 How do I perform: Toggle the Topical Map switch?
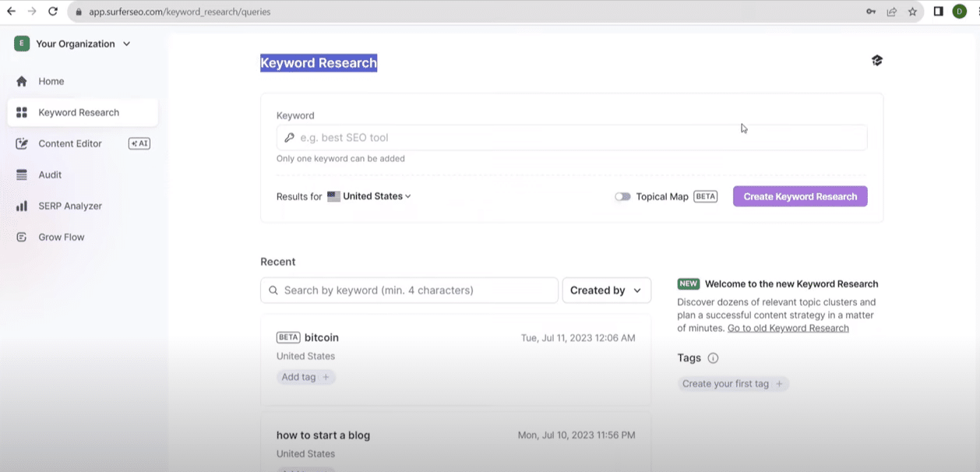pyautogui.click(x=622, y=196)
